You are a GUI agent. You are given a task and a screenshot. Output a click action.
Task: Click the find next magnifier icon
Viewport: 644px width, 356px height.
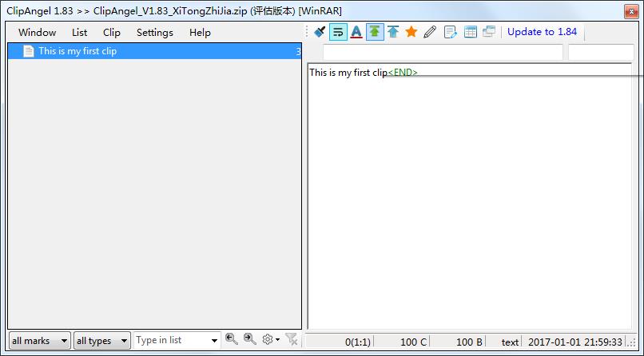250,339
